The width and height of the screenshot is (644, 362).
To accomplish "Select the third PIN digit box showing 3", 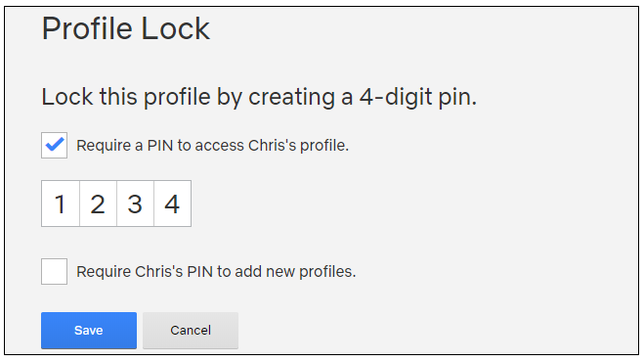I will (135, 204).
